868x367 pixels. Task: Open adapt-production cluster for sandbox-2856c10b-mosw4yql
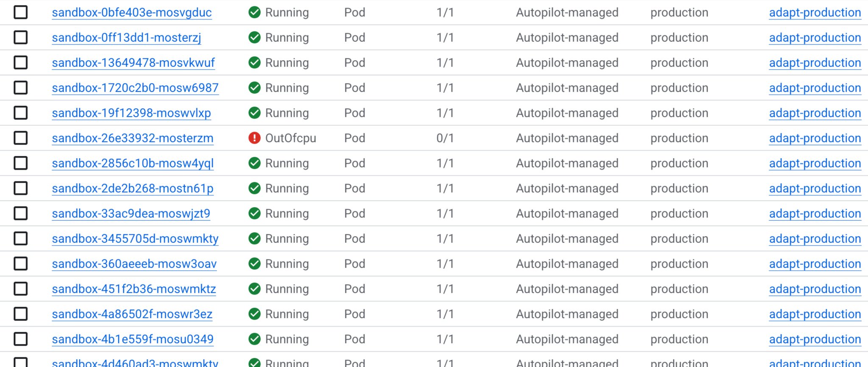[x=815, y=164]
